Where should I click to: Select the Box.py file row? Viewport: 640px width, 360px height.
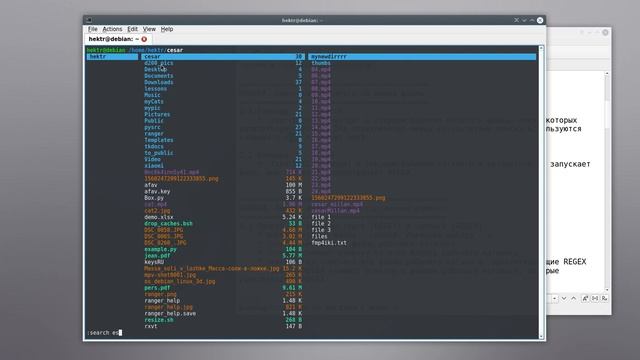coord(222,198)
